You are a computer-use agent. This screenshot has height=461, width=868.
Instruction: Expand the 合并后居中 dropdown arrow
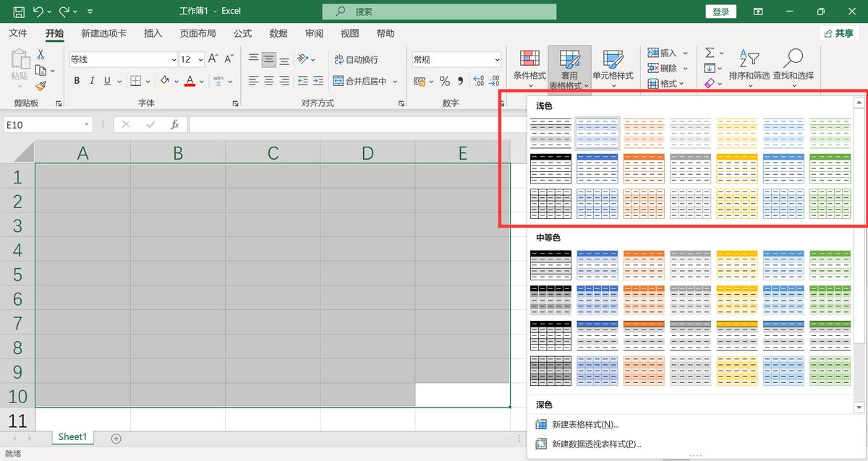pos(395,82)
